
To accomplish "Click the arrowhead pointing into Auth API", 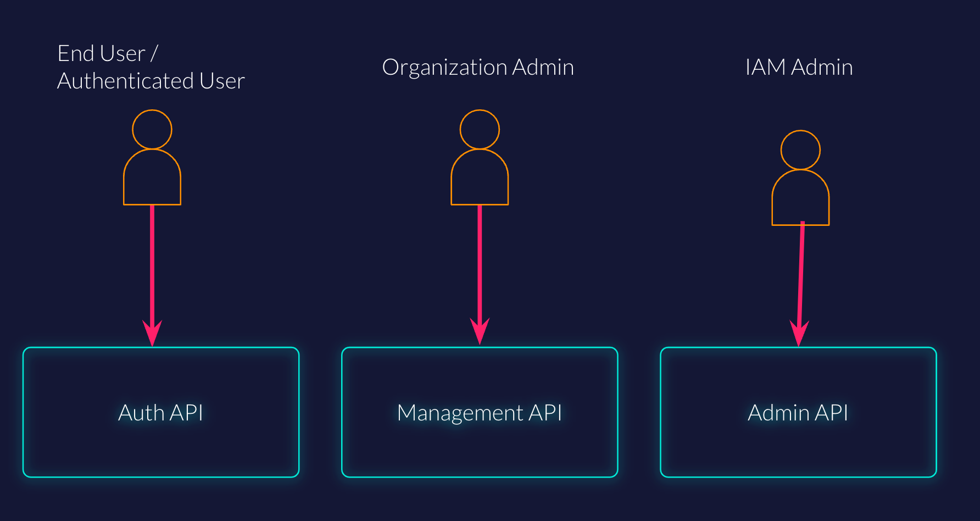I will [152, 332].
